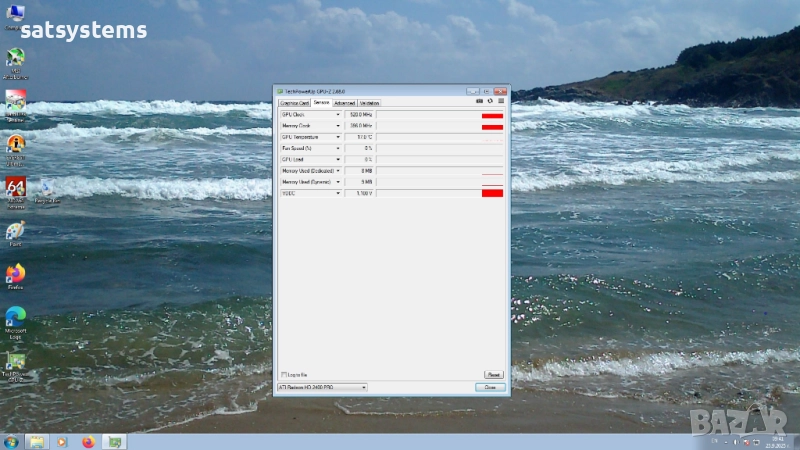Click the VDDC voltage graph
The width and height of the screenshot is (800, 450).
440,193
